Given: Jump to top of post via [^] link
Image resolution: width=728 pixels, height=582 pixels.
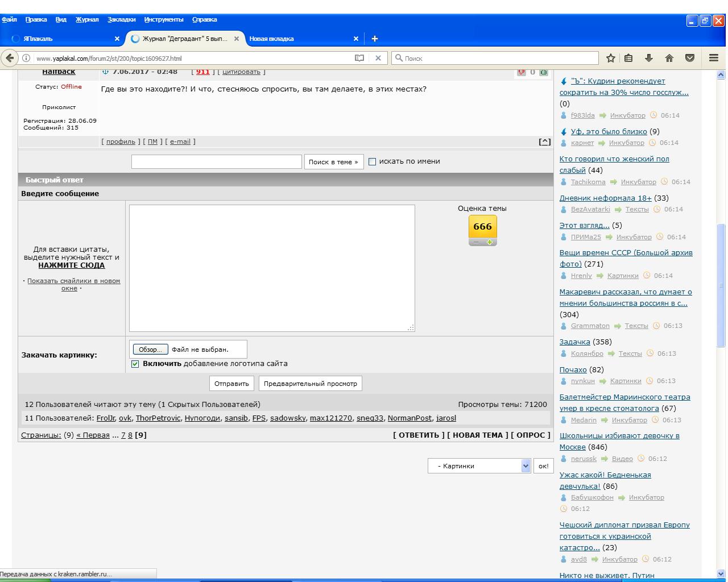Looking at the screenshot, I should click(x=545, y=142).
